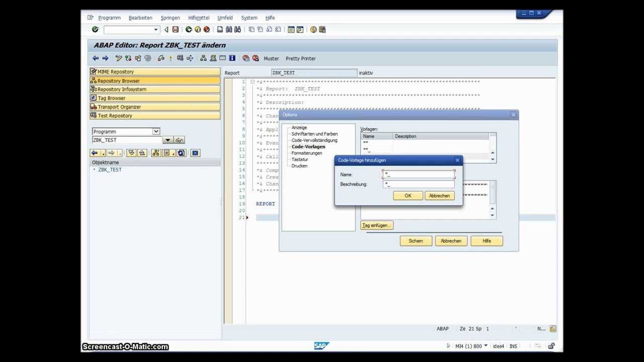644x362 pixels.
Task: Click the Tag einfügen button
Action: 377,225
